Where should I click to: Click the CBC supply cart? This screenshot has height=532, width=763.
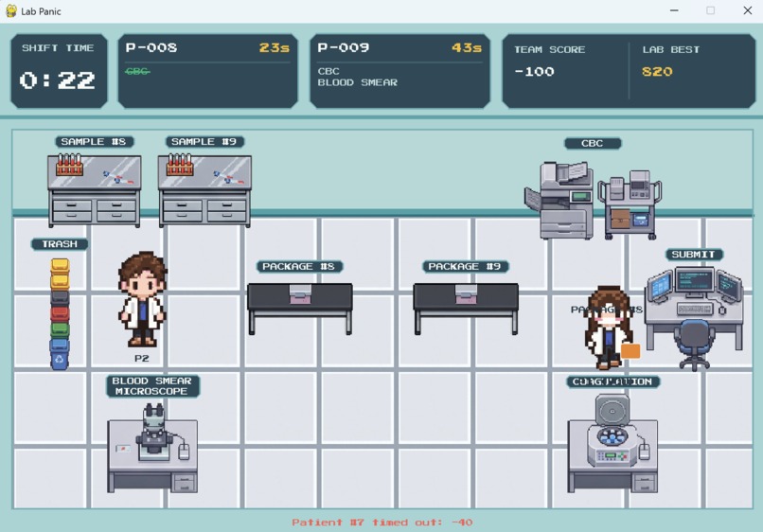click(x=630, y=204)
